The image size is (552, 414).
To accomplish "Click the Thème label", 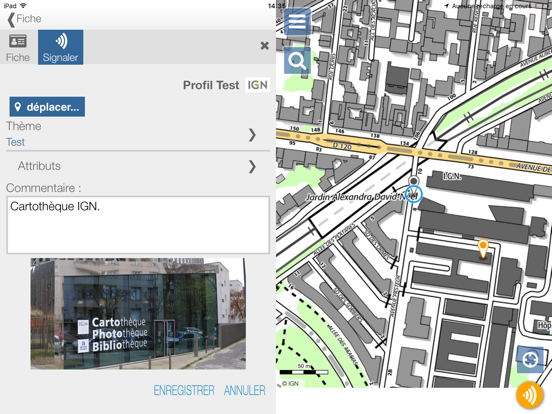I will point(24,126).
